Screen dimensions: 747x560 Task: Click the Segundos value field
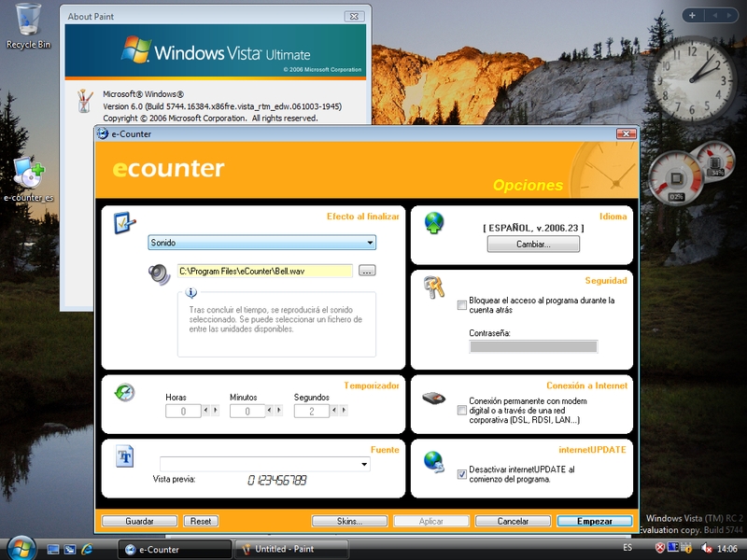click(312, 411)
